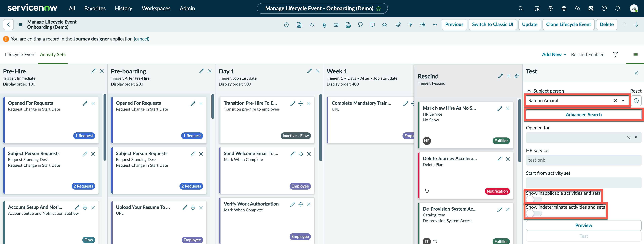
Task: Click the Previous button
Action: (x=454, y=25)
